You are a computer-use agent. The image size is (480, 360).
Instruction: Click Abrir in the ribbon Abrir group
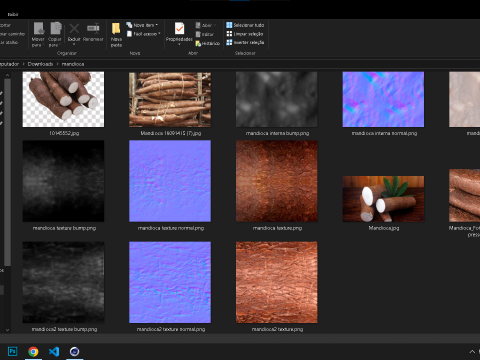click(204, 25)
